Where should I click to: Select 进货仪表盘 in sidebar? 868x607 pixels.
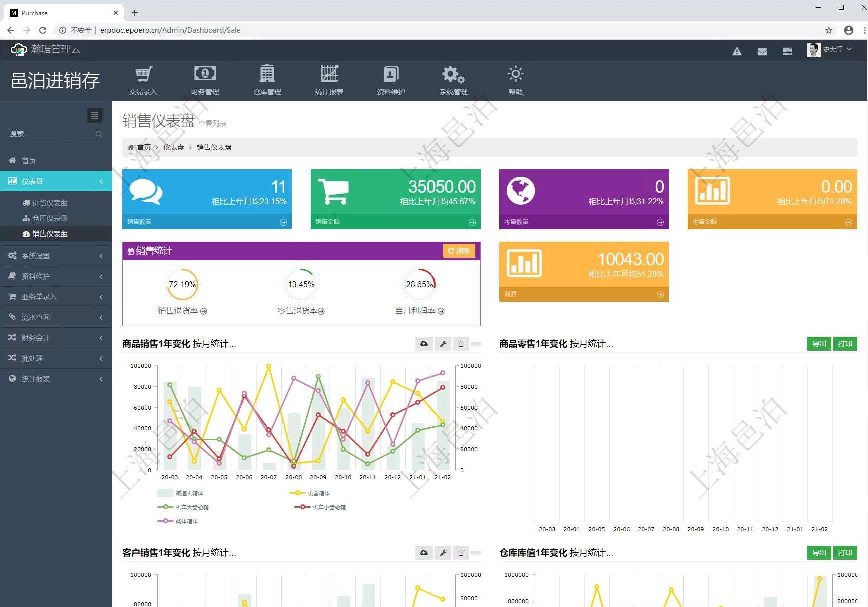pos(56,203)
